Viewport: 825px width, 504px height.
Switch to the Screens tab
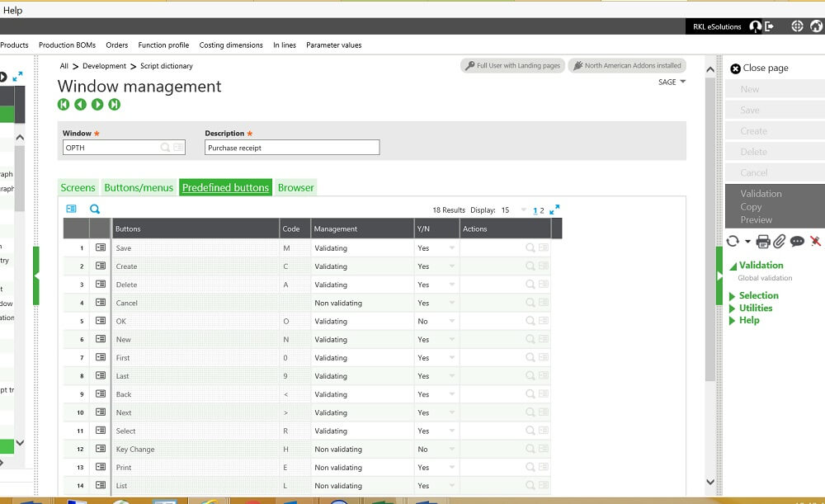coord(78,187)
